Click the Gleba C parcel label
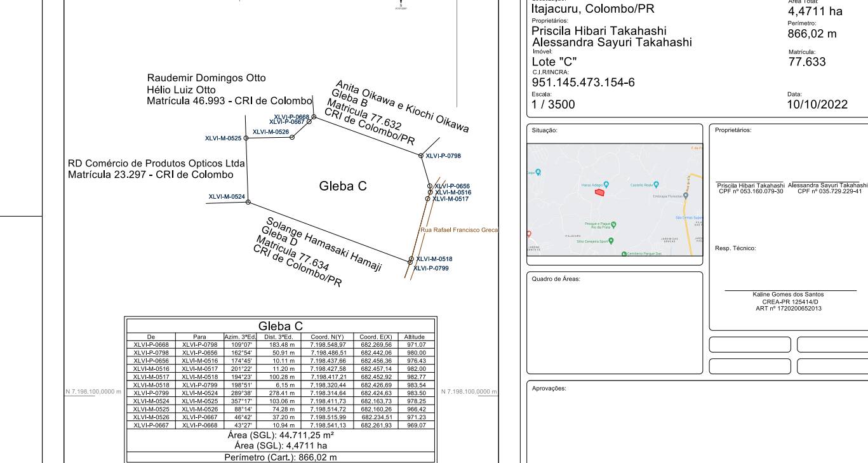The height and width of the screenshot is (463, 868). (x=343, y=187)
